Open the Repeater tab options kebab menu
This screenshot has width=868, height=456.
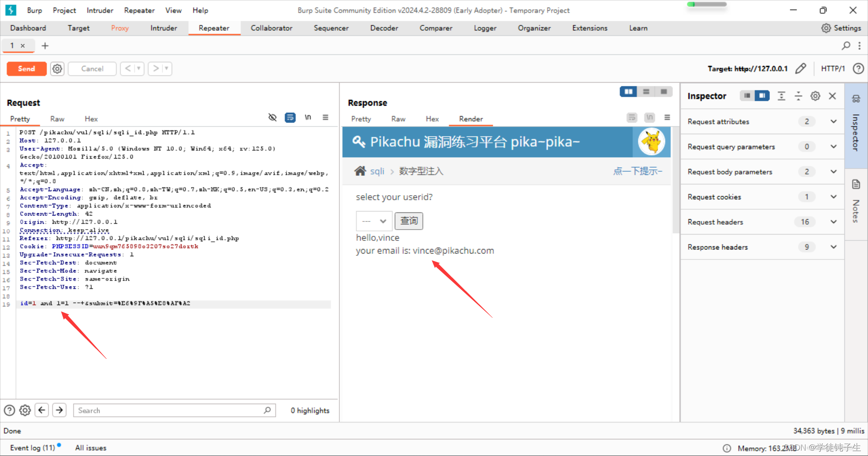(859, 46)
